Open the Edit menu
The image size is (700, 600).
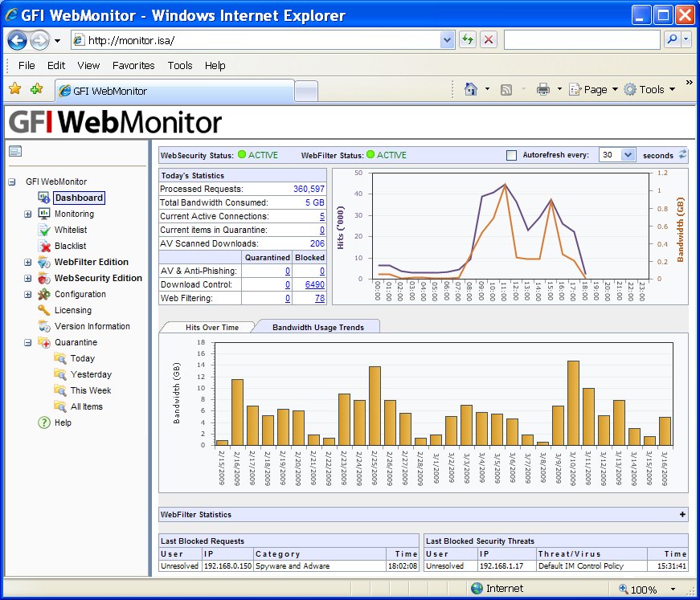pyautogui.click(x=56, y=66)
